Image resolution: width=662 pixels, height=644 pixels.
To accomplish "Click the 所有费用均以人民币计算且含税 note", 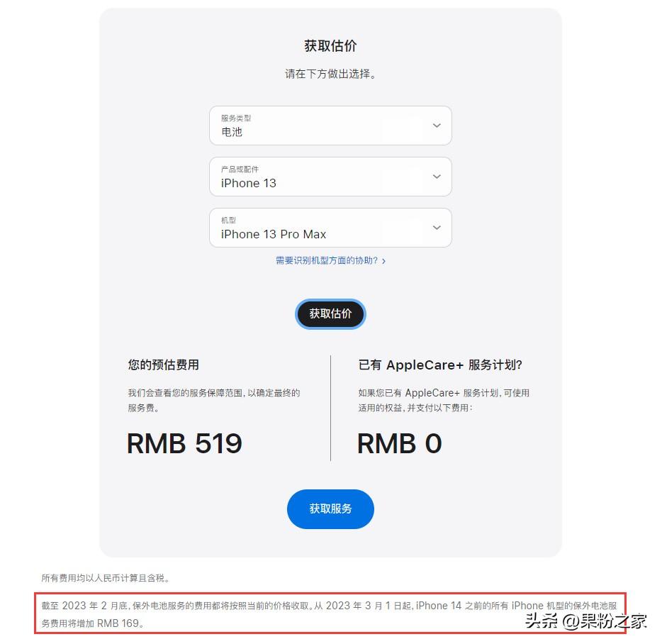I will tap(106, 578).
